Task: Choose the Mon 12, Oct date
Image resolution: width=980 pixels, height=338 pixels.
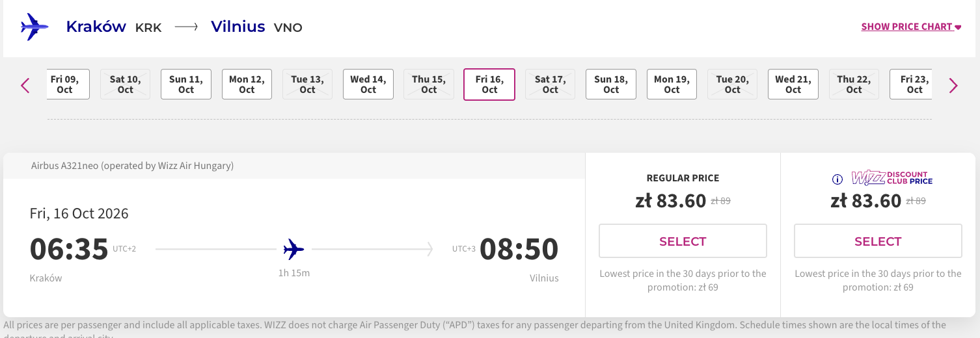Action: [247, 84]
